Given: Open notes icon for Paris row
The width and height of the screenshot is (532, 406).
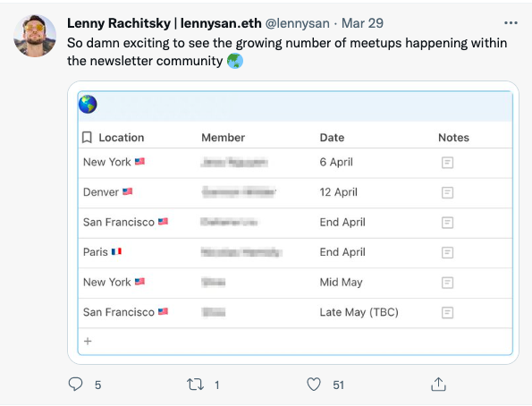Looking at the screenshot, I should pos(447,252).
